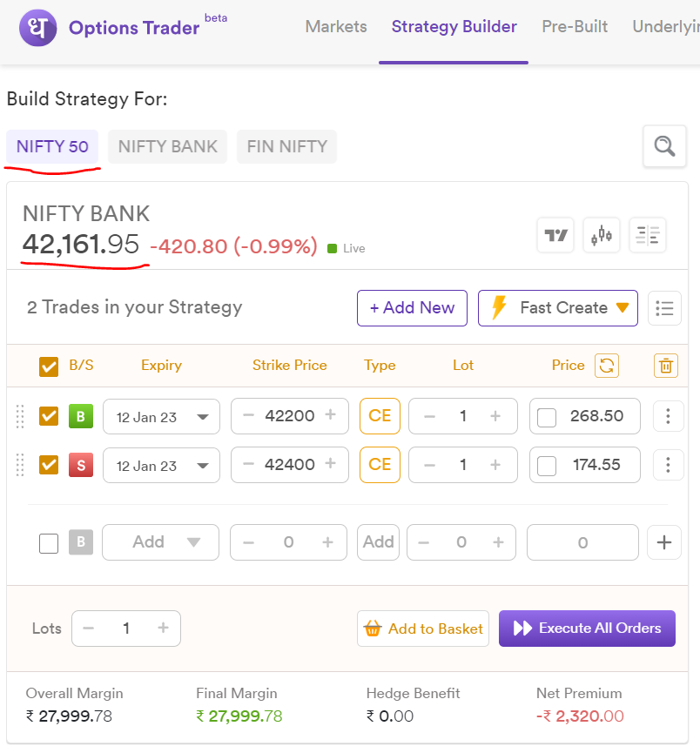
Task: Open three-dot menu for the 42200 trade
Action: [668, 416]
